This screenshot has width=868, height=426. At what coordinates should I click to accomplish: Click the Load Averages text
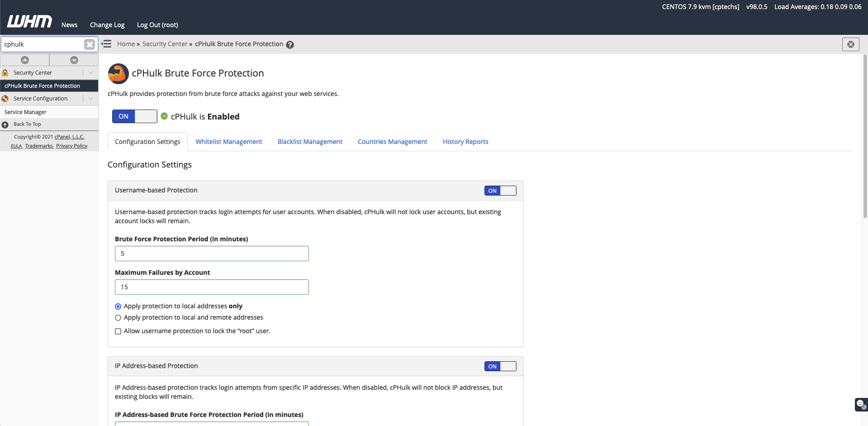point(818,7)
